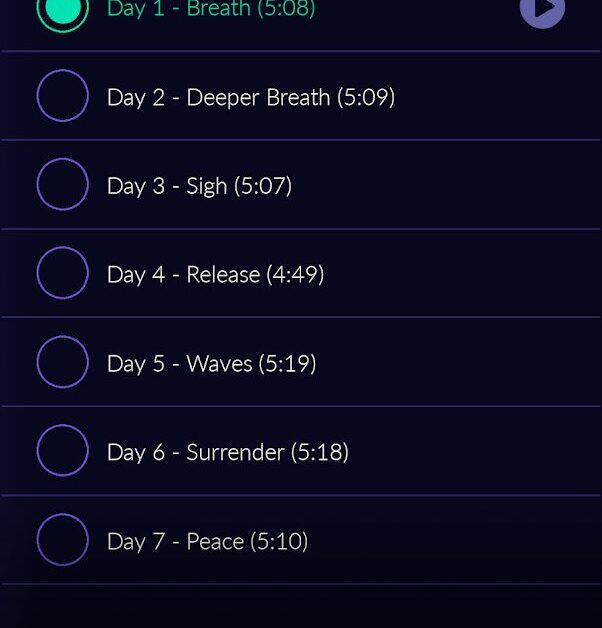Screen dimensions: 602x628
Task: Select the filled green Day 1 circle
Action: pos(62,10)
